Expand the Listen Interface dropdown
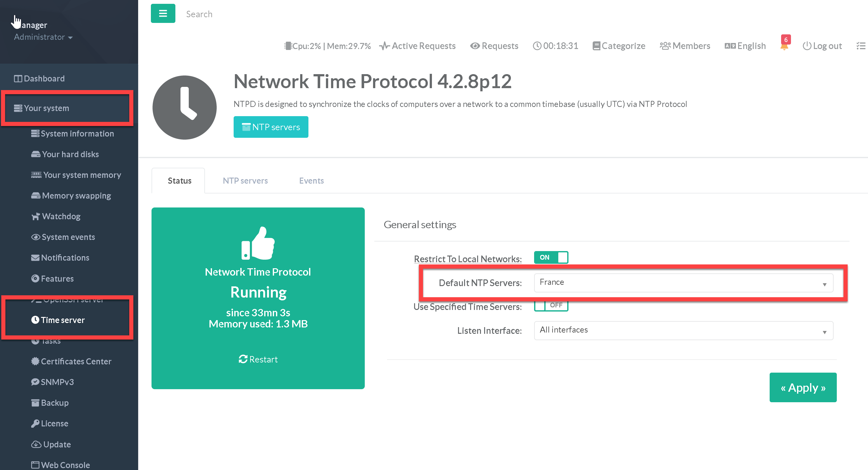The height and width of the screenshot is (470, 868). point(683,330)
